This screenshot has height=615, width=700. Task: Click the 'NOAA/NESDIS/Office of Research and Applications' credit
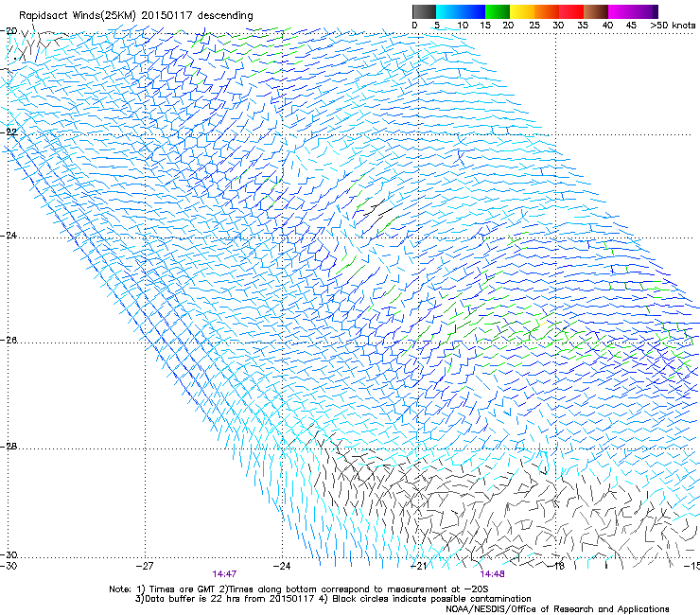(x=557, y=609)
